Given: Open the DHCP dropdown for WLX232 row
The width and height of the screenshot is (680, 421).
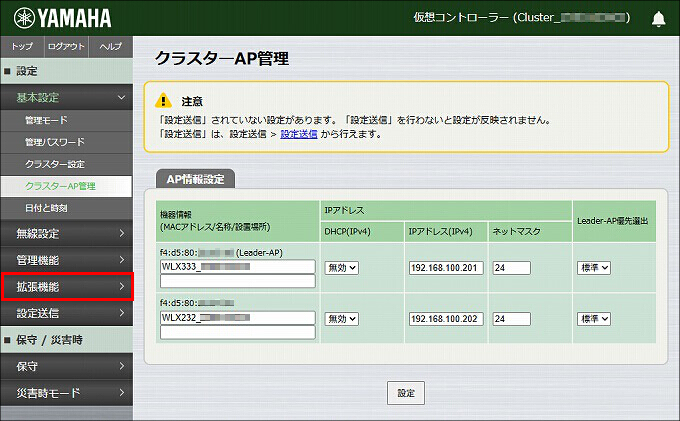Looking at the screenshot, I should click(342, 319).
